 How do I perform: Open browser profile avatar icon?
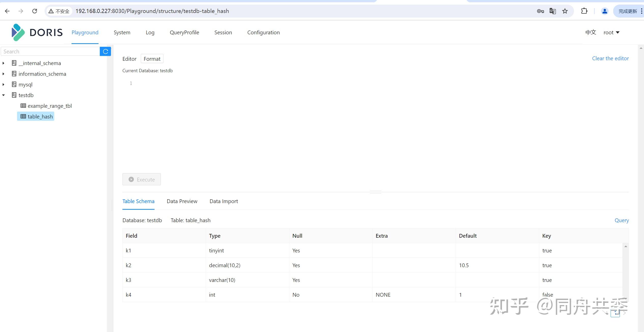[605, 11]
